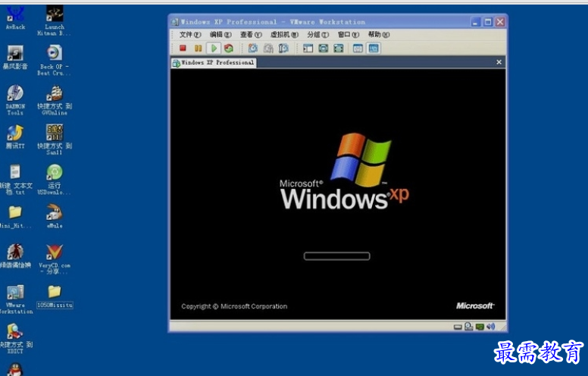
Task: Click the revert to snapshot toolbar icon
Action: (x=268, y=48)
